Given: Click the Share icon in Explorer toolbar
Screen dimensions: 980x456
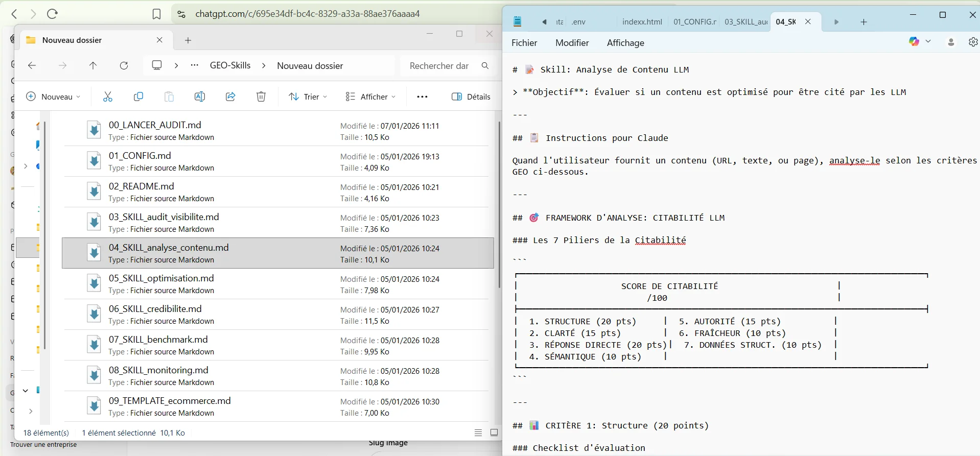Looking at the screenshot, I should coord(230,97).
